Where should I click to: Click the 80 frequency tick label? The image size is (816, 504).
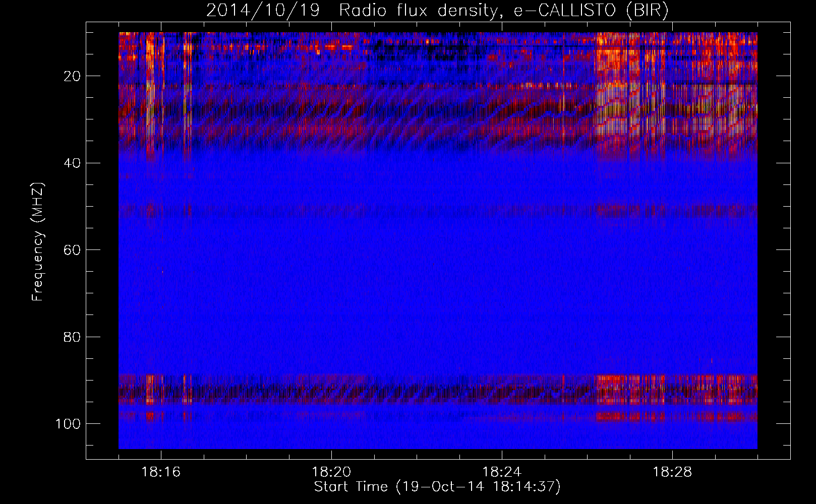click(72, 337)
